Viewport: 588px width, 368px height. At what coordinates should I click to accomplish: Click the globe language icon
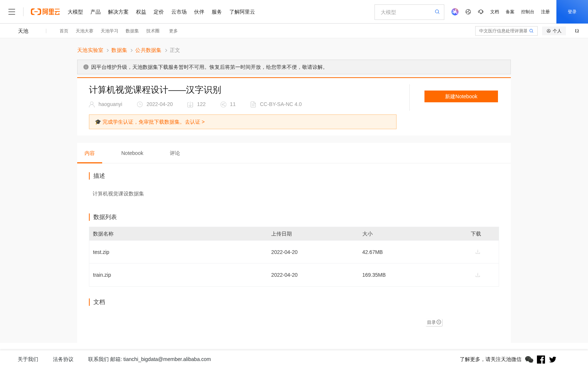pyautogui.click(x=468, y=12)
